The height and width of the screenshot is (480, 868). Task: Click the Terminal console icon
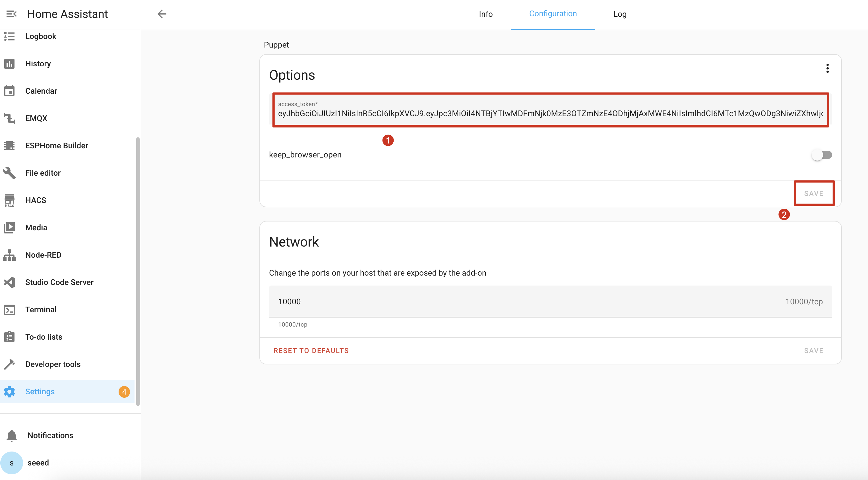point(9,309)
